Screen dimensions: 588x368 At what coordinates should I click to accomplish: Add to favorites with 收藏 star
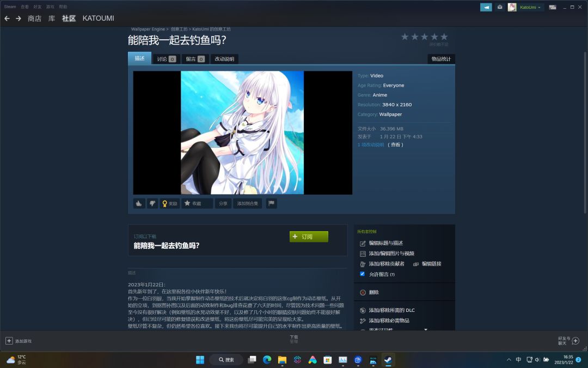(x=197, y=203)
